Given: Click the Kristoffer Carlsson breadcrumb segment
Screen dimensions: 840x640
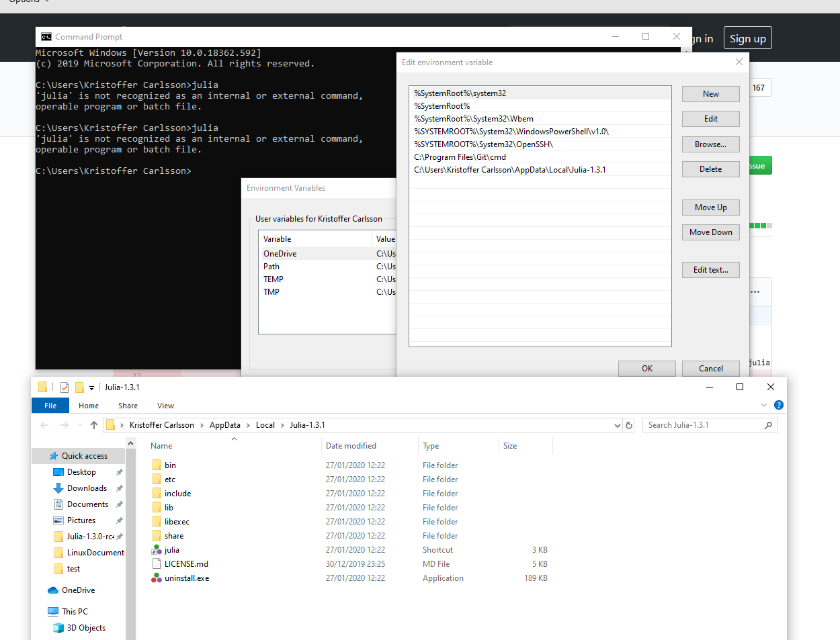Looking at the screenshot, I should (x=161, y=425).
